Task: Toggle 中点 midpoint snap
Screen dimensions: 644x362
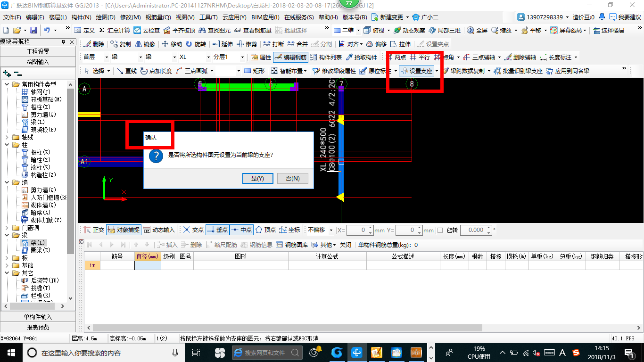Action: 241,230
